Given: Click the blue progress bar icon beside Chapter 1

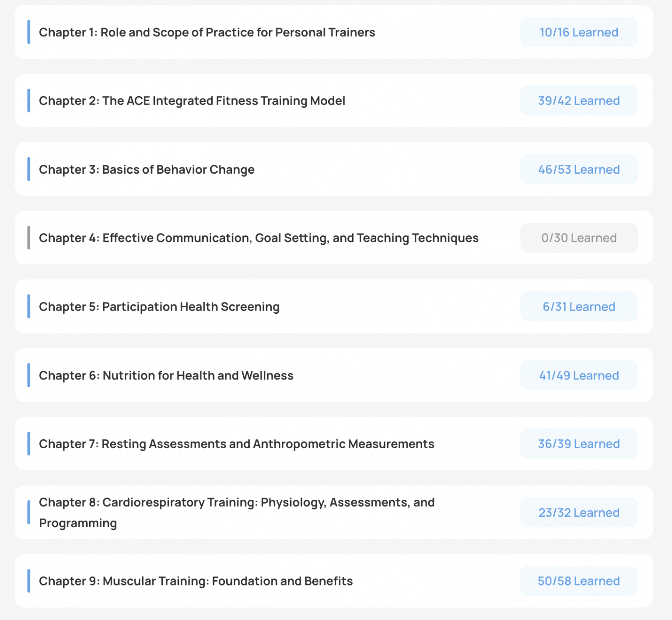Looking at the screenshot, I should [29, 32].
